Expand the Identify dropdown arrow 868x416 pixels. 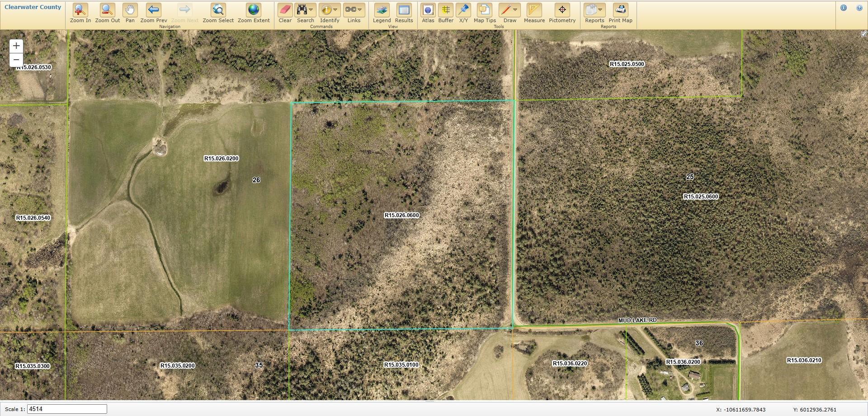pos(335,9)
